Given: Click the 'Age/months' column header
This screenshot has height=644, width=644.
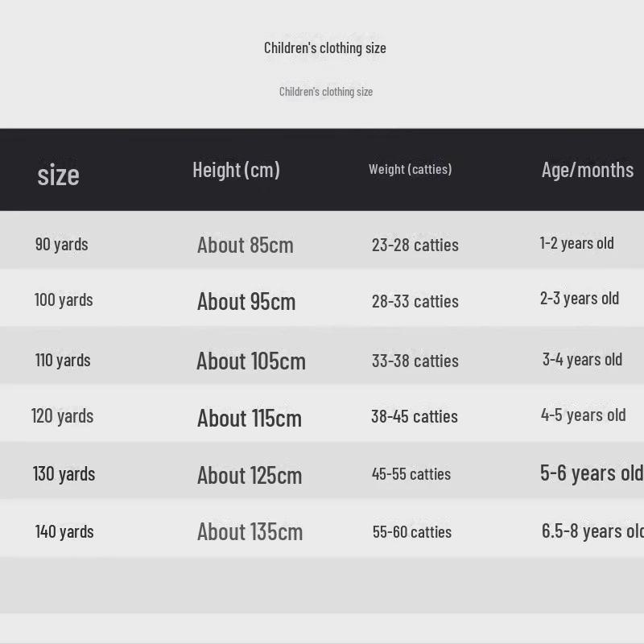Looking at the screenshot, I should coord(587,170).
